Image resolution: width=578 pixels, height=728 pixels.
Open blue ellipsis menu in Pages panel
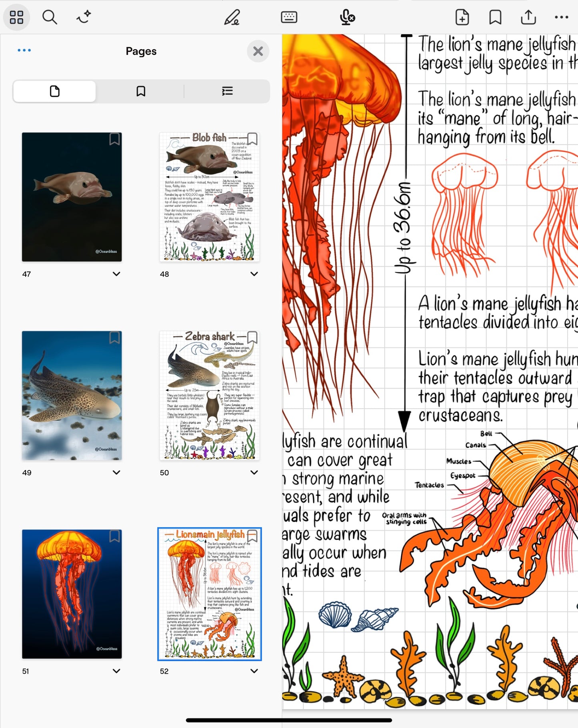point(24,50)
